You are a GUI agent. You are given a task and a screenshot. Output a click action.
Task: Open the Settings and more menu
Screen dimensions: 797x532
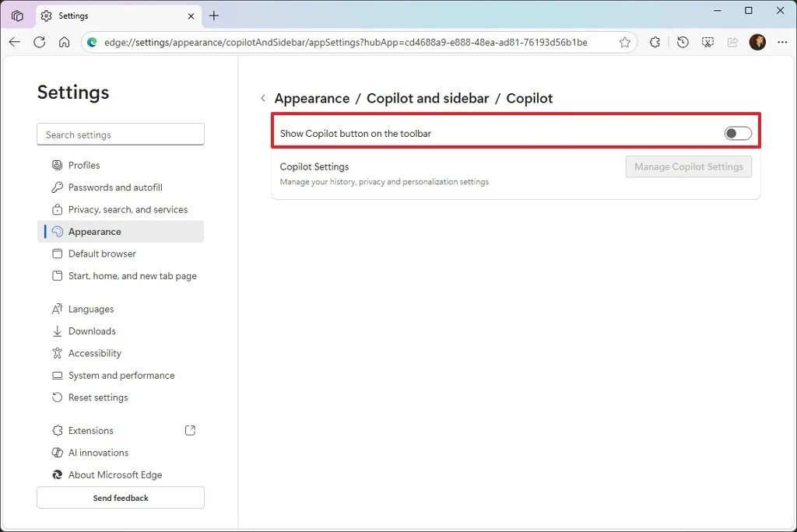[x=782, y=42]
